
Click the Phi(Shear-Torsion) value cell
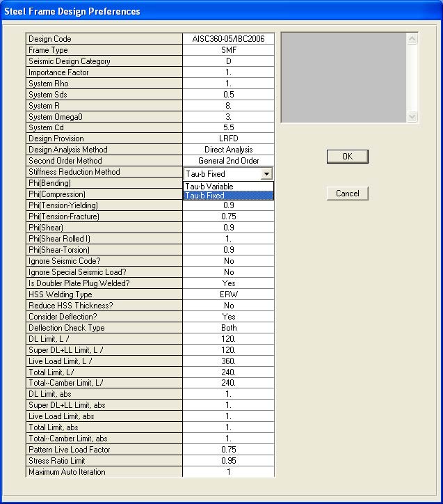coord(228,250)
